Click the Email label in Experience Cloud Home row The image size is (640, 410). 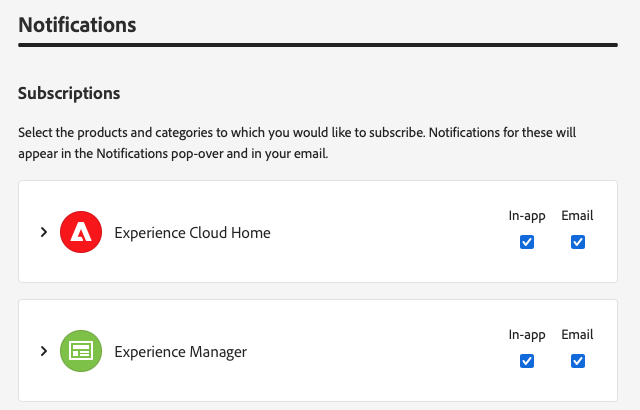point(577,216)
